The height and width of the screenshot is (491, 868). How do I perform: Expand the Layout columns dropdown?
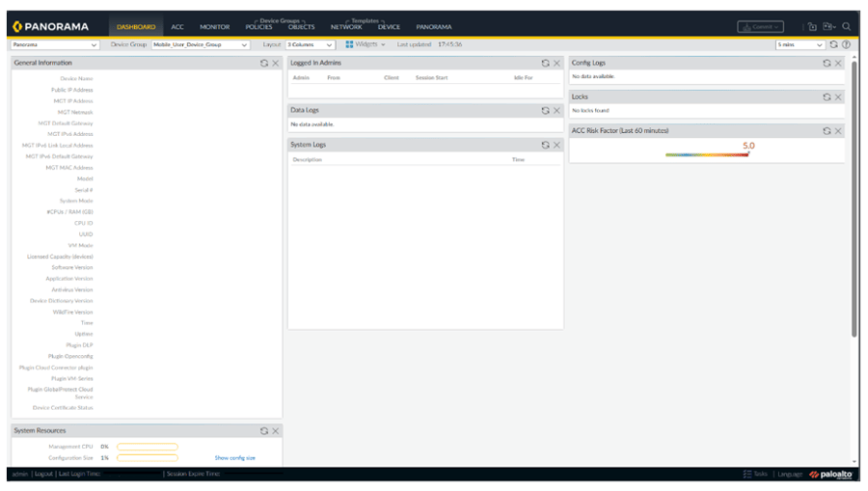click(312, 44)
